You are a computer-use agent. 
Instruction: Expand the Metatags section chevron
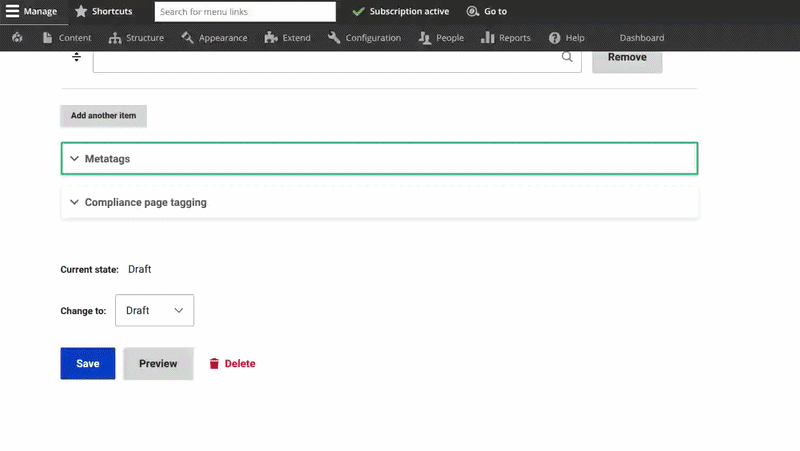pos(74,159)
